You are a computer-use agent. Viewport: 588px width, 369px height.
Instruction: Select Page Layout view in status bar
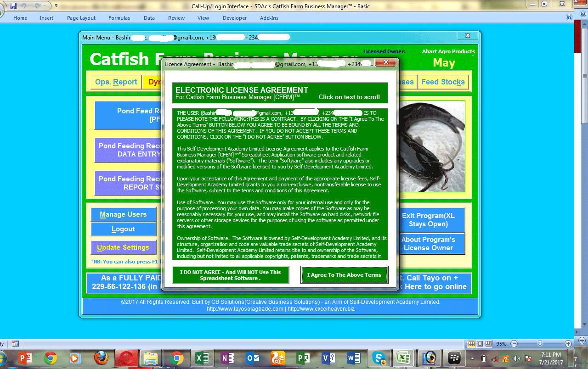tap(480, 344)
